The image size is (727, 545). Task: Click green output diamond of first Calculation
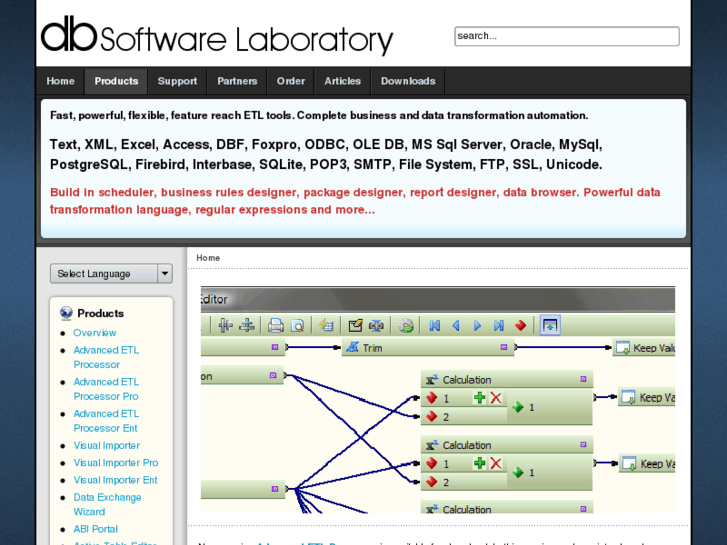point(518,407)
